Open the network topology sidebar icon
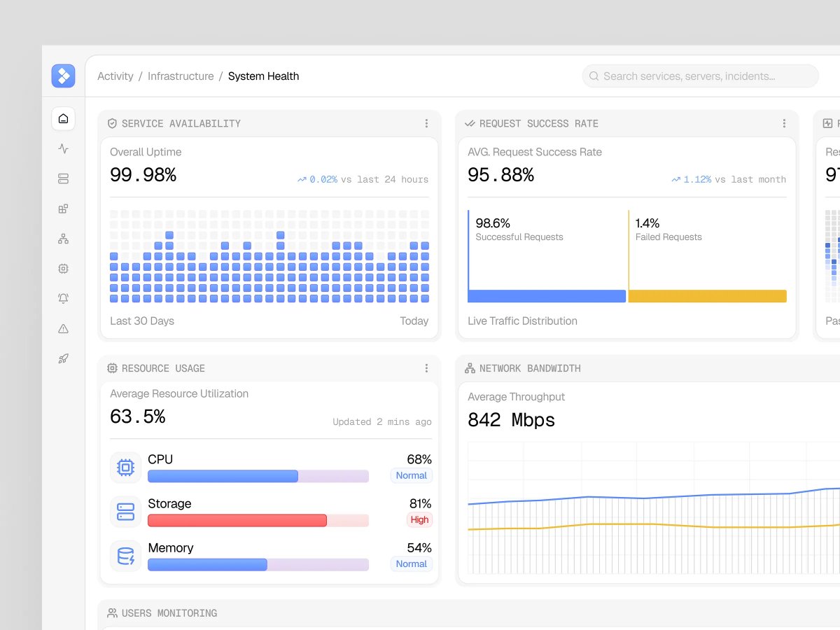The height and width of the screenshot is (630, 840). click(63, 239)
